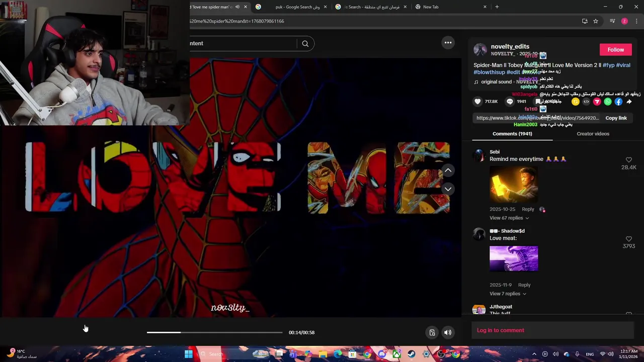
Task: Share the video to Facebook
Action: point(618,102)
